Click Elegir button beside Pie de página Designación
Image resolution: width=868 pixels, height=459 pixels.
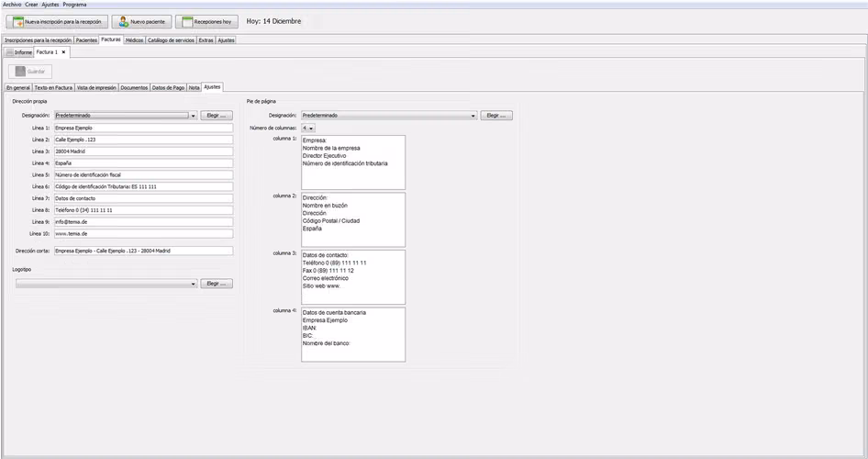496,116
